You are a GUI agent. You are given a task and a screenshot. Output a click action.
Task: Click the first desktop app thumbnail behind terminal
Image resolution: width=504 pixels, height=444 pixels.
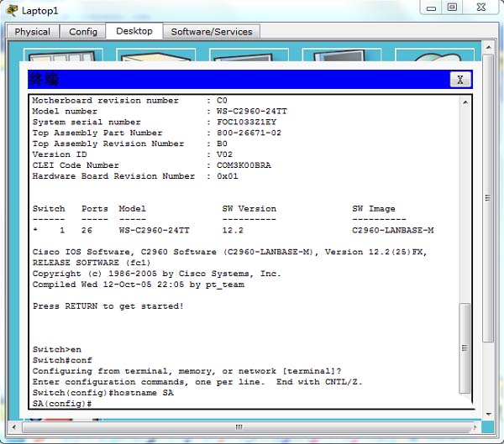click(x=63, y=55)
